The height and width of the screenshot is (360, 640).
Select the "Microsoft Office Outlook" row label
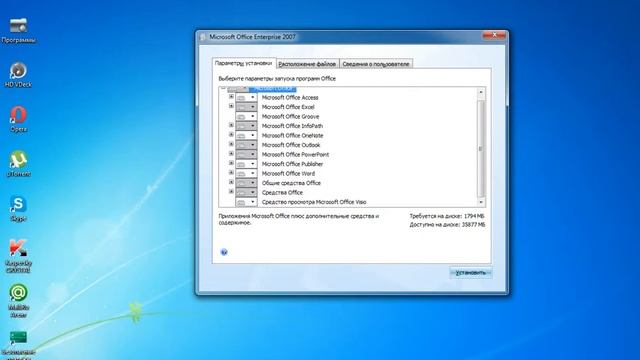[291, 145]
